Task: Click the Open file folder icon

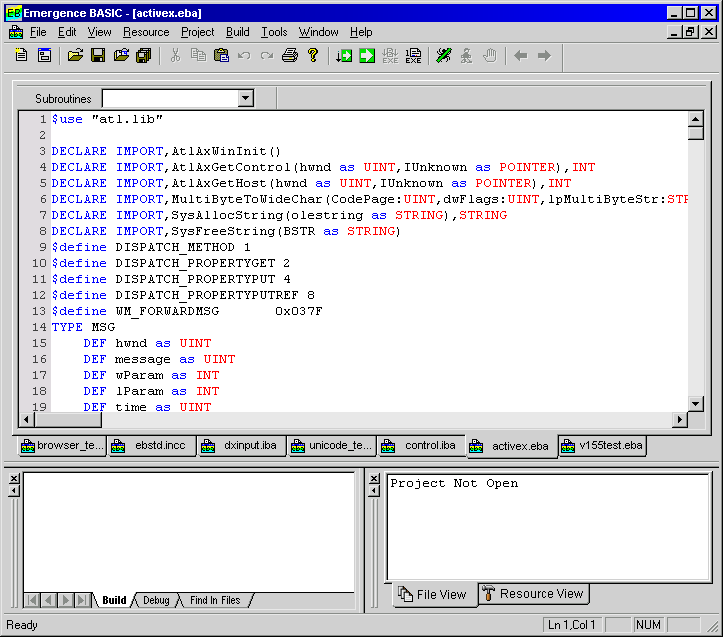Action: [x=75, y=56]
